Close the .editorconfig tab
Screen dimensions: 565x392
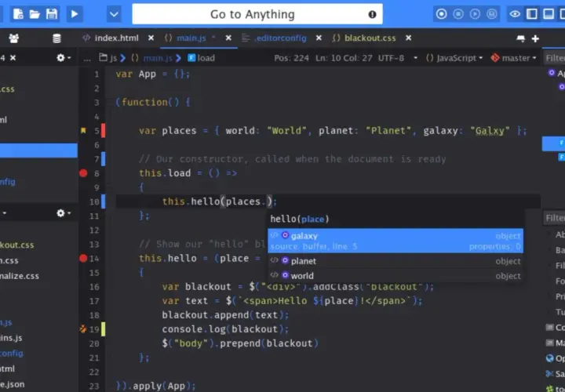coord(319,38)
